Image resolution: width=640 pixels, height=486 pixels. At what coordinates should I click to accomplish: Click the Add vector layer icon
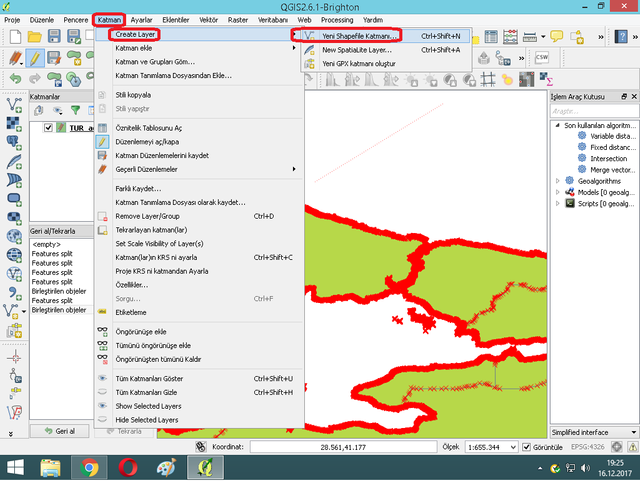[x=14, y=105]
